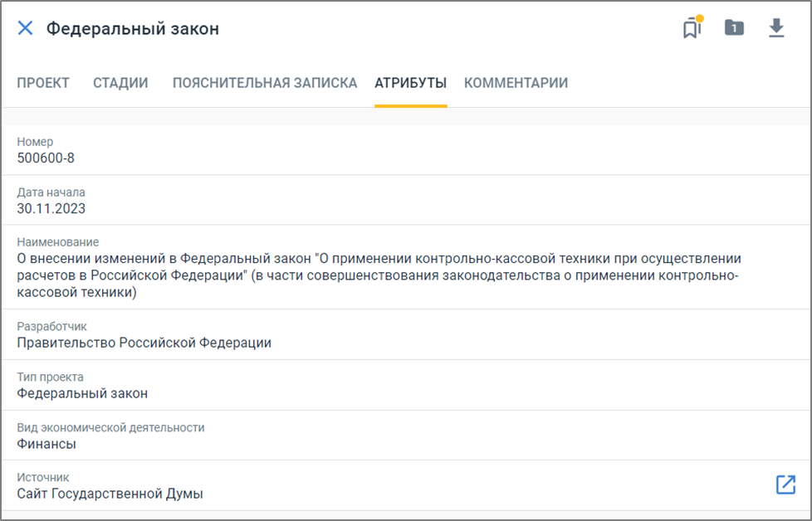Click Сайт Государственной Думы source text
The image size is (812, 521).
[110, 494]
